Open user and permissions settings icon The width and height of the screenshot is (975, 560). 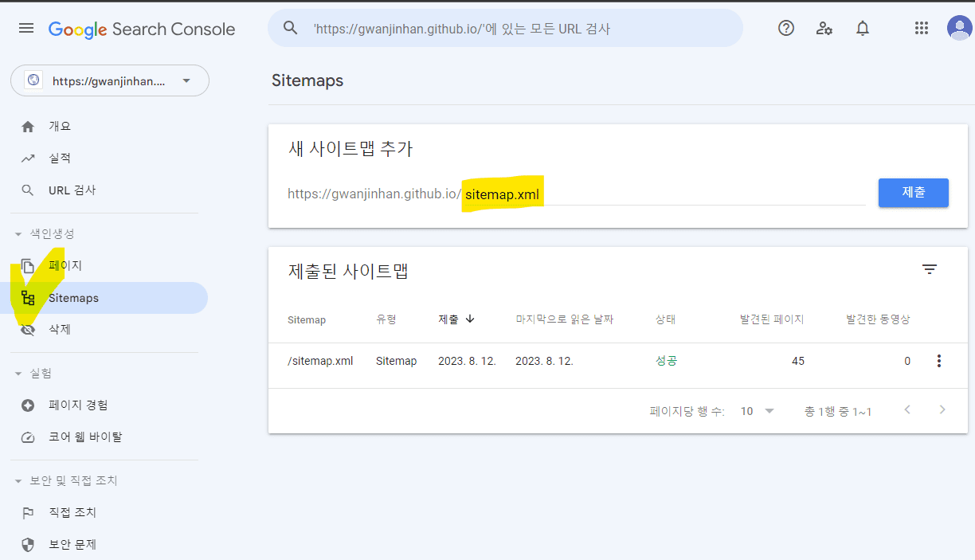click(x=824, y=29)
